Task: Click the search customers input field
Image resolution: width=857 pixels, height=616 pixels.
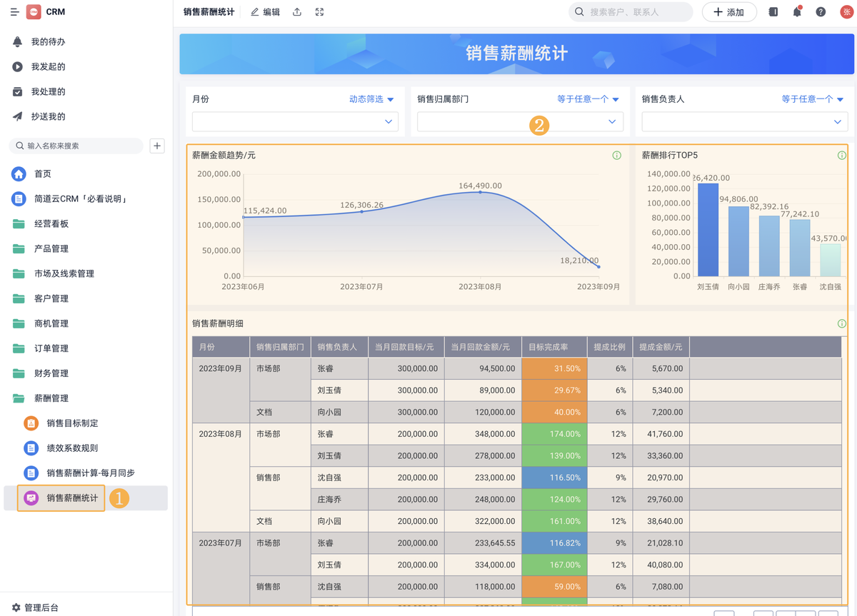Action: point(636,12)
